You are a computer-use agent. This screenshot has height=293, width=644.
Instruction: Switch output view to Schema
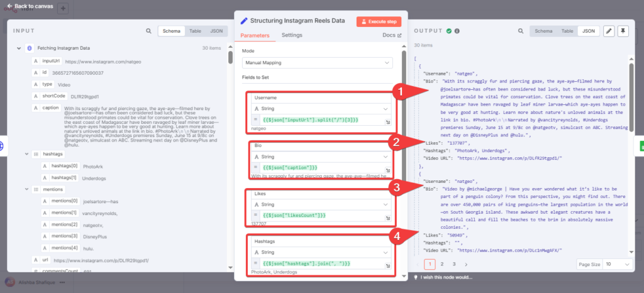(543, 31)
